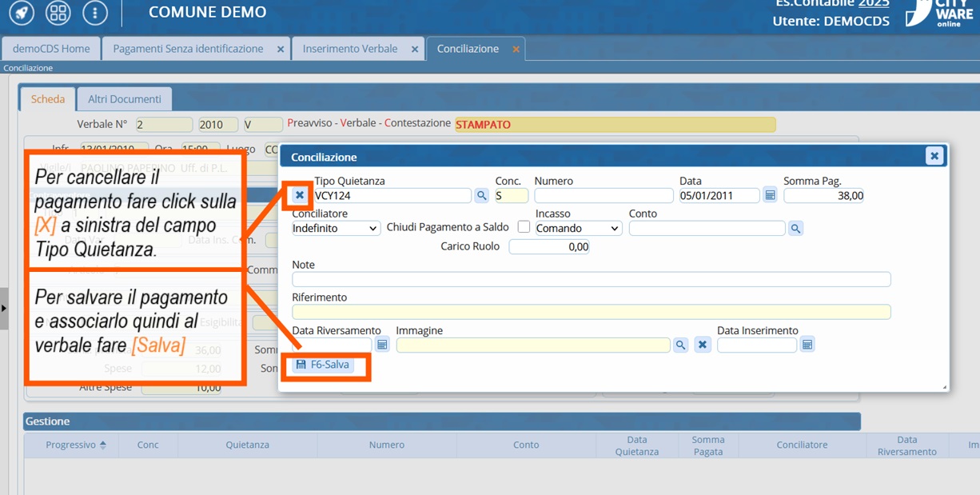Open Data Riversamento calendar picker
The height and width of the screenshot is (495, 980).
point(382,345)
